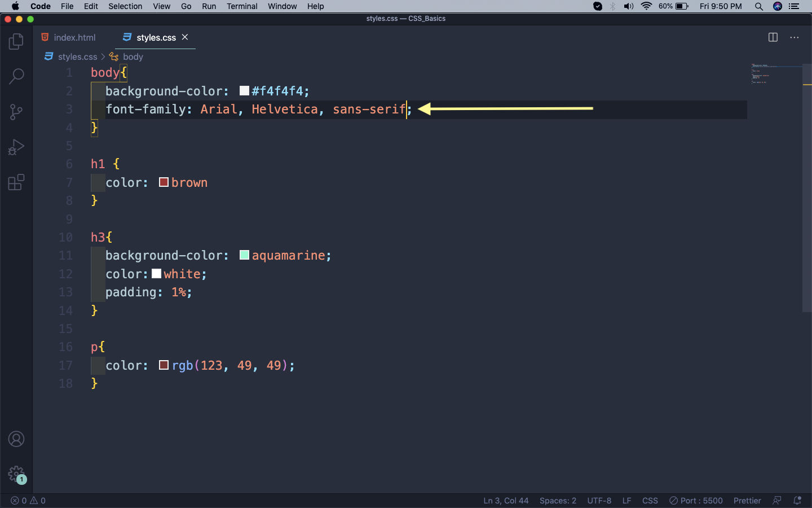Open Bluetooth menu in menu bar
Screen dimensions: 812x508
(613, 6)
